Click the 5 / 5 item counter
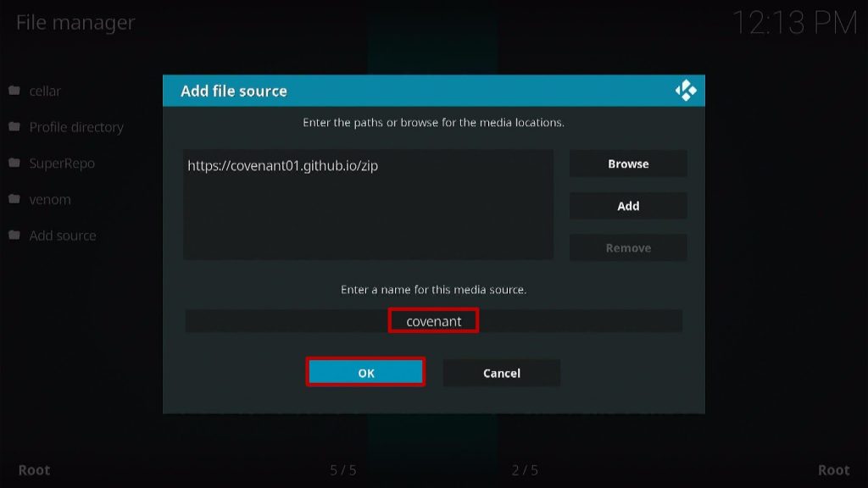Screen dimensions: 868x488 [x=343, y=470]
